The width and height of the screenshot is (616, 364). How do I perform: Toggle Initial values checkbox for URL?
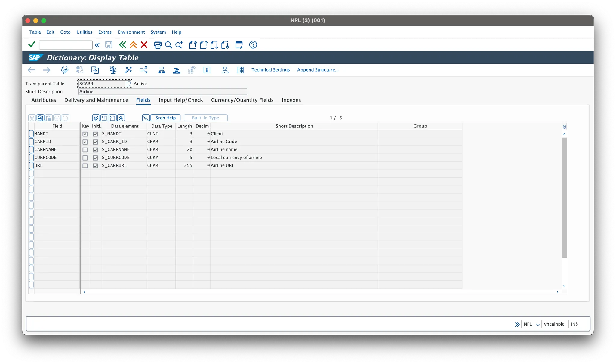point(95,166)
